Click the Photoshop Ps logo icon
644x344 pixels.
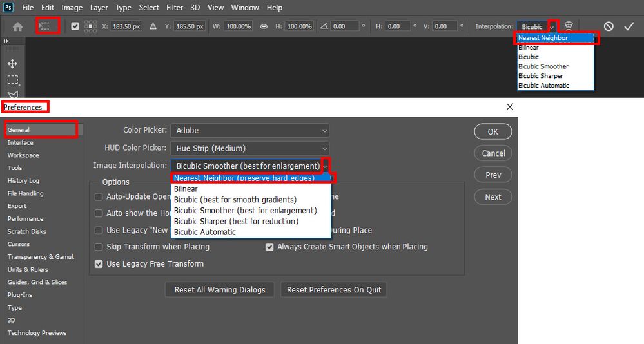click(x=8, y=7)
